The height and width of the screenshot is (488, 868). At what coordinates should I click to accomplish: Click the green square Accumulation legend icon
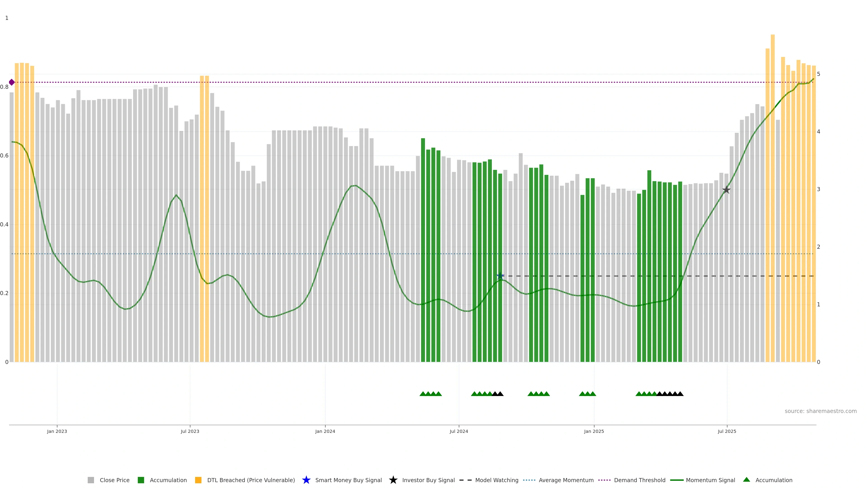pyautogui.click(x=141, y=480)
